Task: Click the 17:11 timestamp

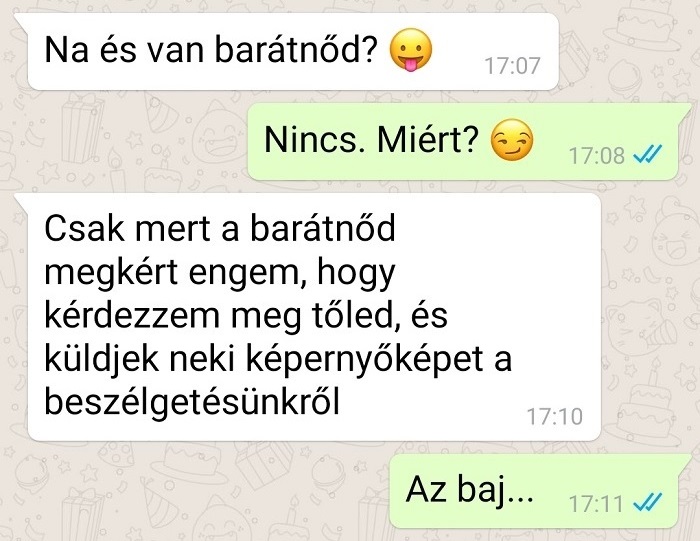Action: tap(596, 504)
